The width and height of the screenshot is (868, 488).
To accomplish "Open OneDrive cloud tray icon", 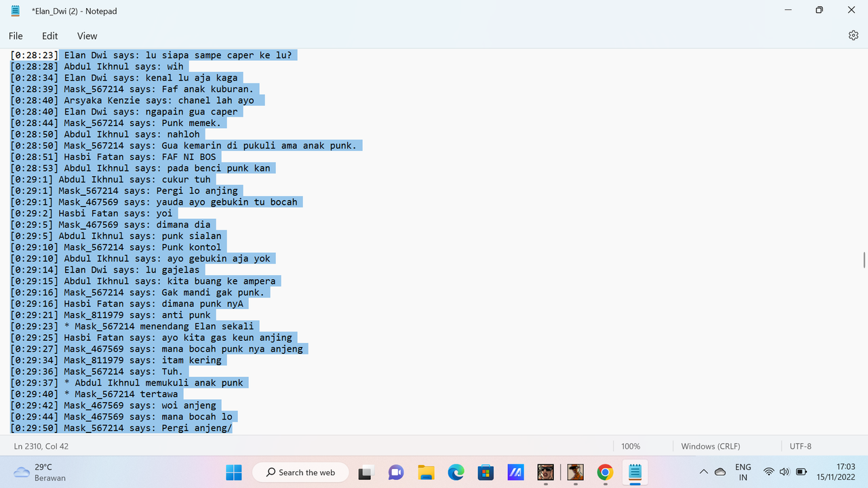I will [720, 472].
